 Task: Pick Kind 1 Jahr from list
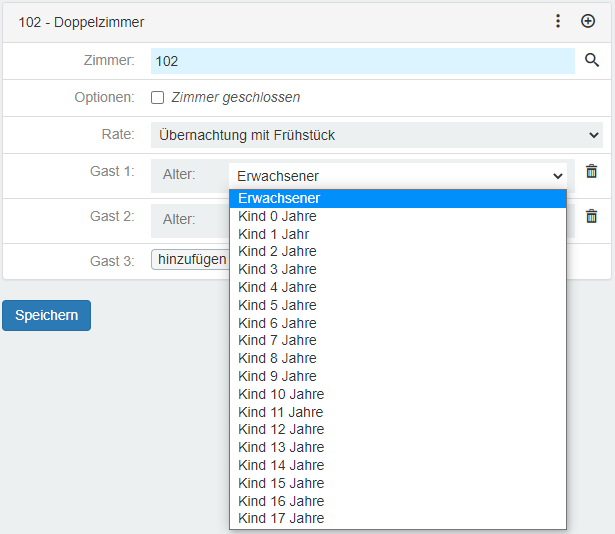273,234
